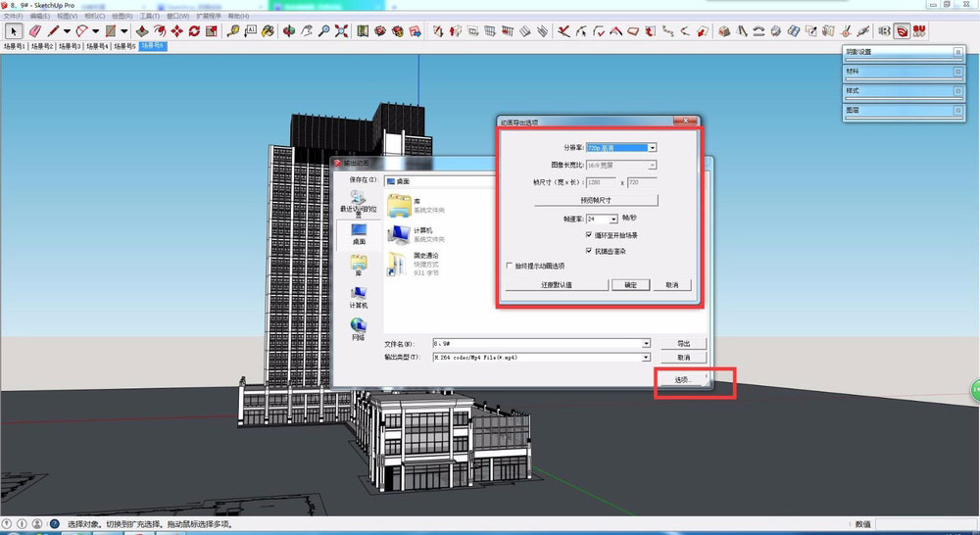Image resolution: width=980 pixels, height=535 pixels.
Task: Select the Rotate tool
Action: 194,30
